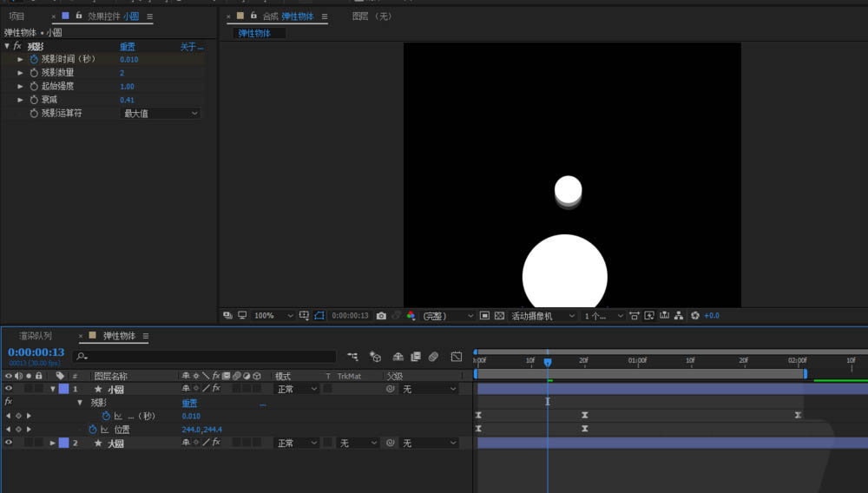Click 重置 to reset the 残影 effect
Image resolution: width=868 pixels, height=493 pixels.
point(127,46)
